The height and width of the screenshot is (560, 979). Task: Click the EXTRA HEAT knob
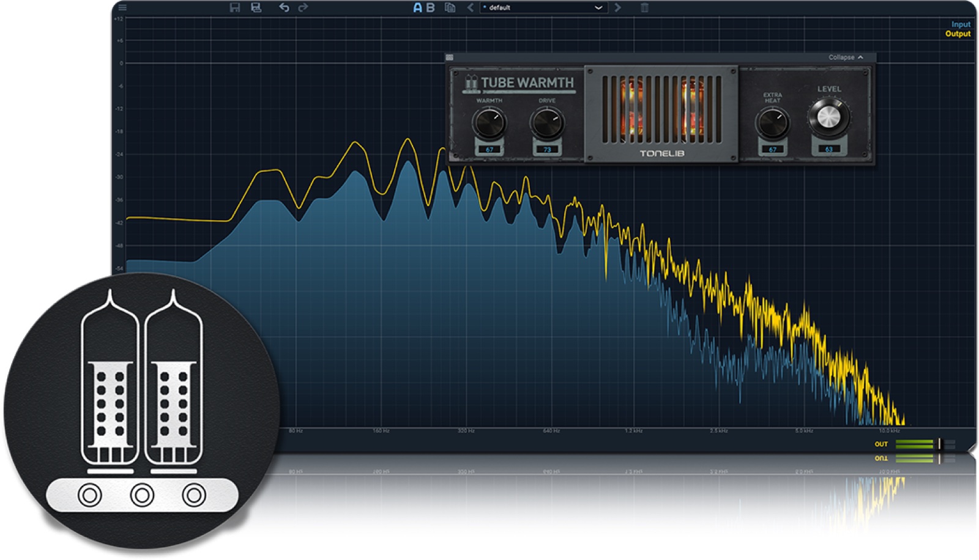[772, 122]
